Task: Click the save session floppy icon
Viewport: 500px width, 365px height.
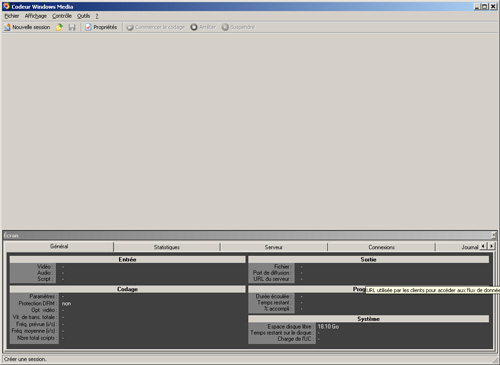Action: (72, 27)
